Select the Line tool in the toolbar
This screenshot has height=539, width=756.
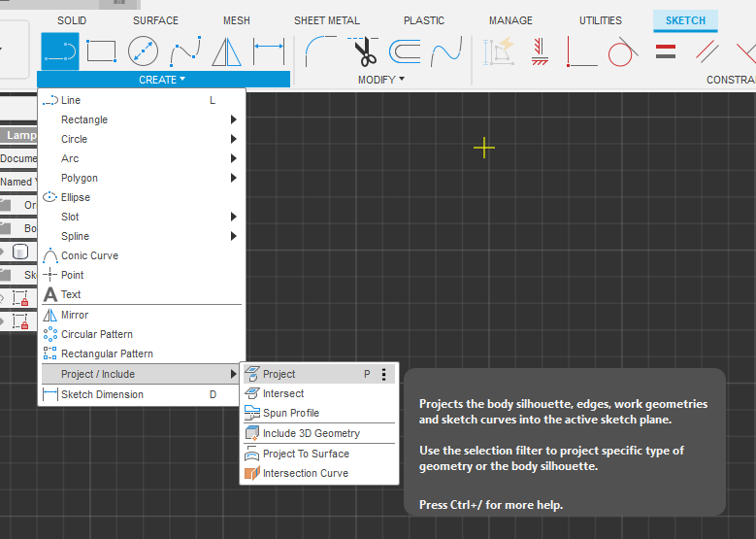click(59, 51)
